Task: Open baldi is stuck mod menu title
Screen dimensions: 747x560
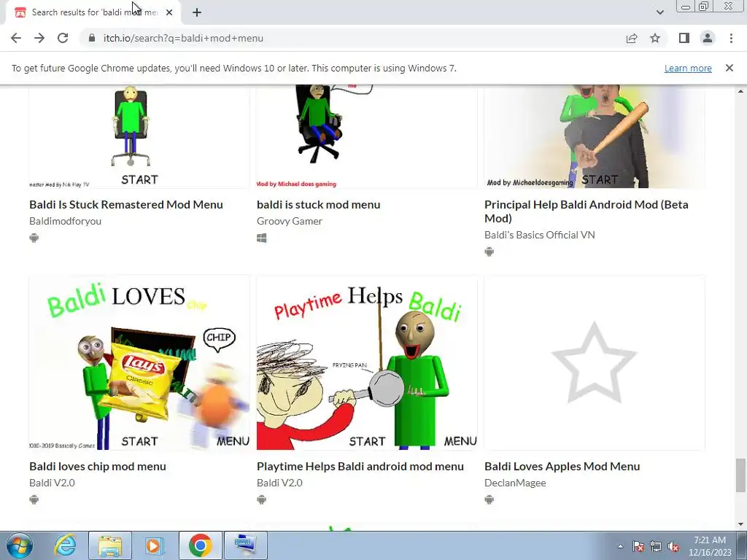Action: coord(318,205)
